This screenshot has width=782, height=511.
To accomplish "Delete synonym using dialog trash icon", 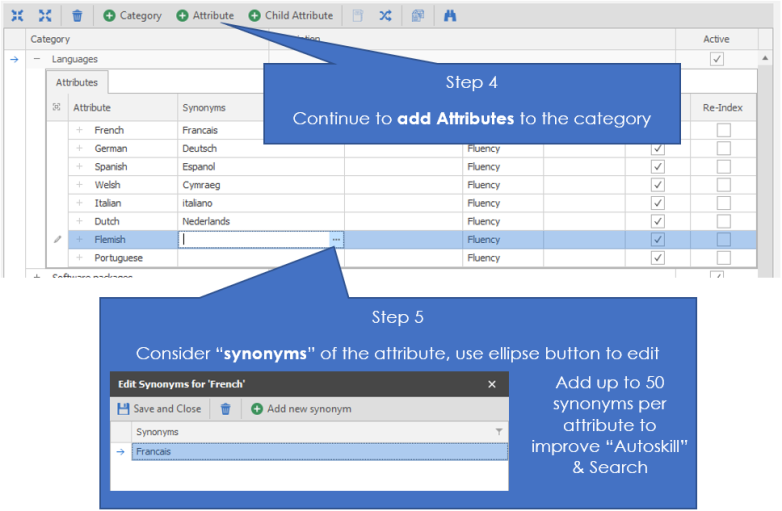I will [226, 409].
